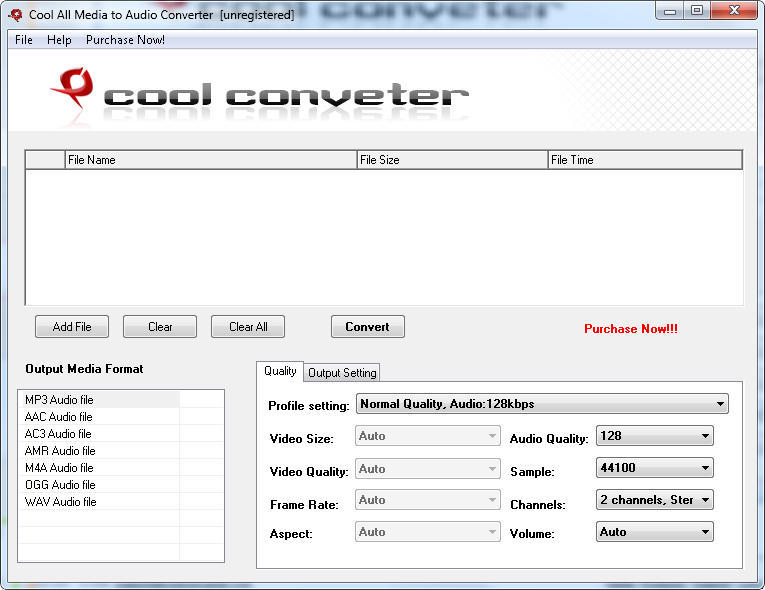Open the Volume dropdown set to Auto
Screen dimensions: 765x590
(654, 532)
